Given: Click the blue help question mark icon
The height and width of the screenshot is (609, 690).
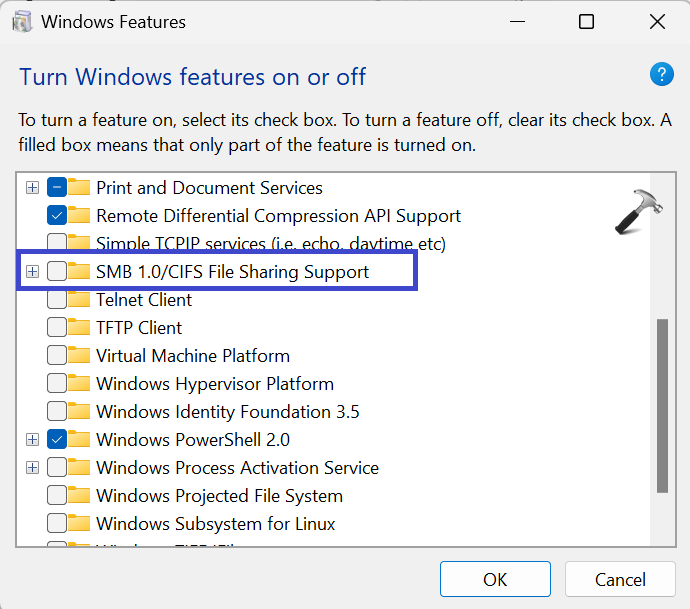Looking at the screenshot, I should click(662, 74).
